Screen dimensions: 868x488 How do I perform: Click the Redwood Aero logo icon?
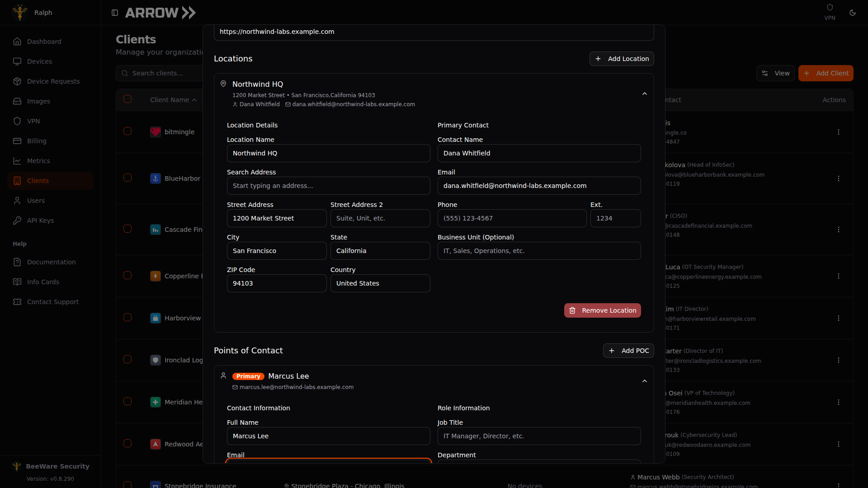[156, 444]
